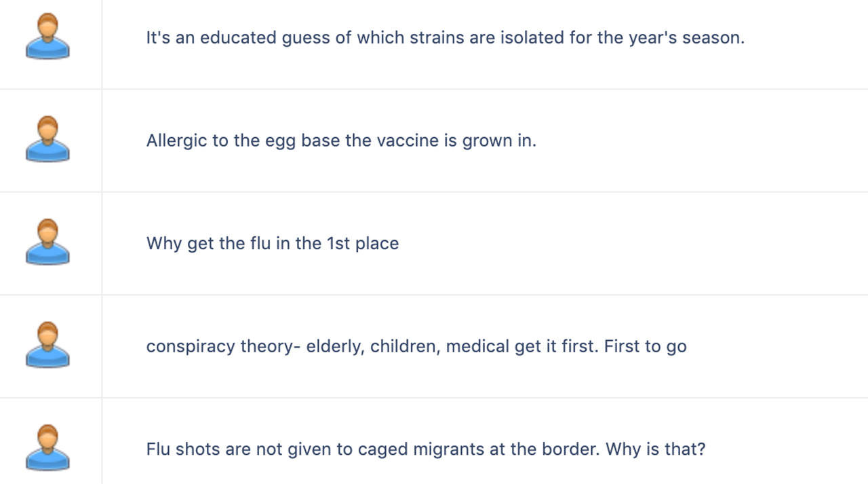
Task: Click the user avatar next to the caged migrants comment
Action: 47,448
